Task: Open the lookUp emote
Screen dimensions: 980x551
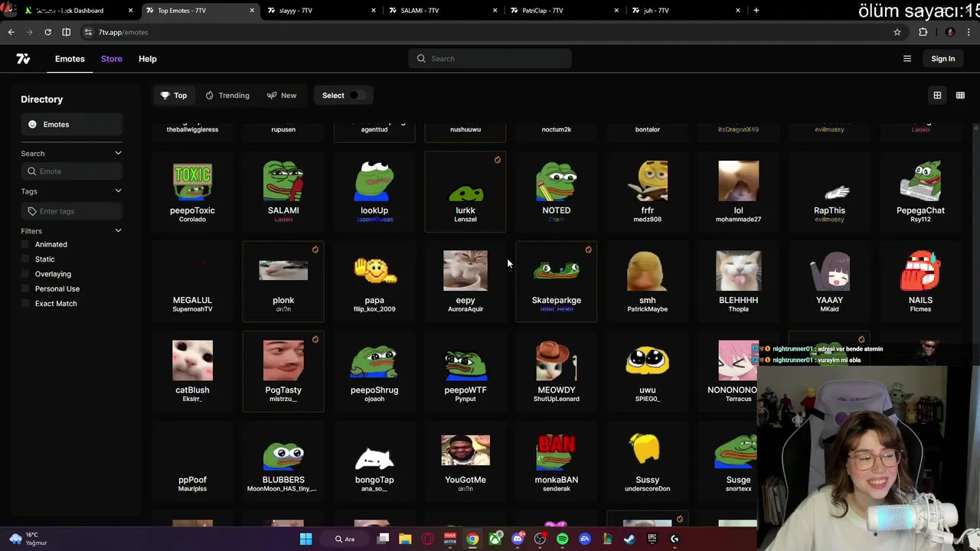Action: (374, 191)
